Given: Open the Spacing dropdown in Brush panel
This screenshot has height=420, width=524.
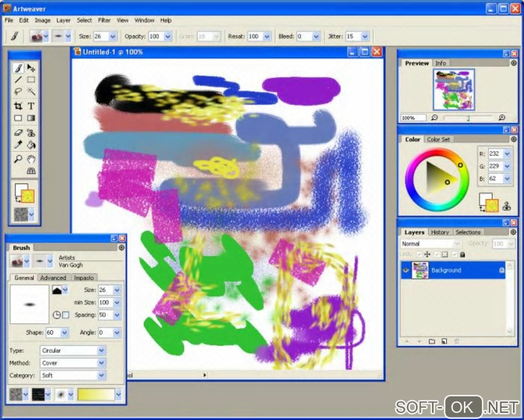Looking at the screenshot, I should [x=117, y=315].
